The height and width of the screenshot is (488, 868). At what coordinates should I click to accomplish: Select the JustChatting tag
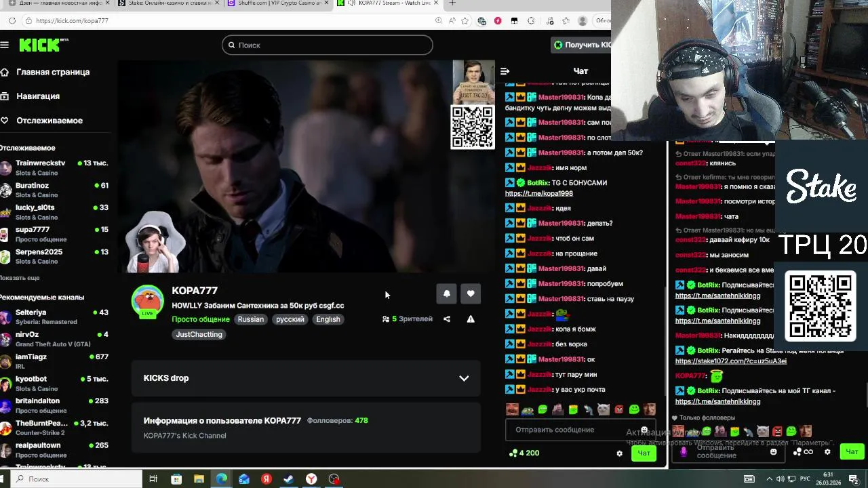[x=199, y=334]
